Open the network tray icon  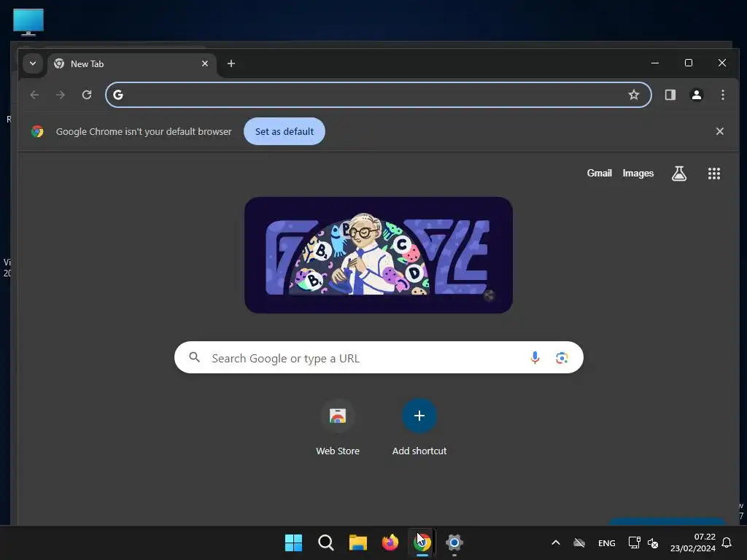(x=634, y=542)
